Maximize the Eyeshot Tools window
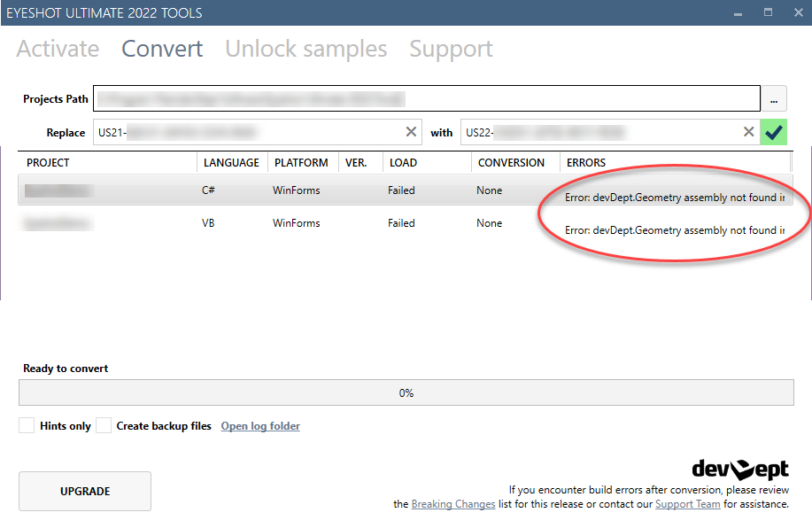The image size is (812, 528). click(768, 12)
